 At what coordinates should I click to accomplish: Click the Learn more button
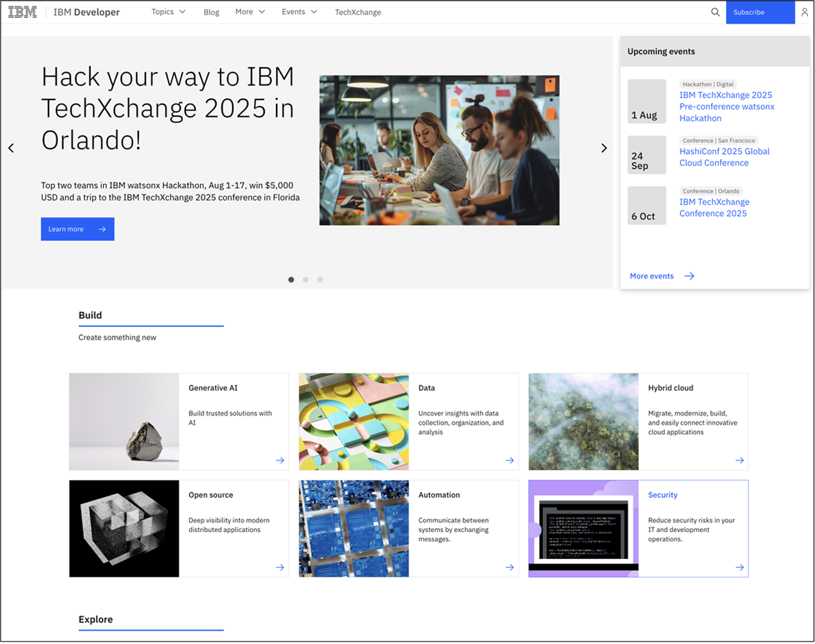(77, 229)
